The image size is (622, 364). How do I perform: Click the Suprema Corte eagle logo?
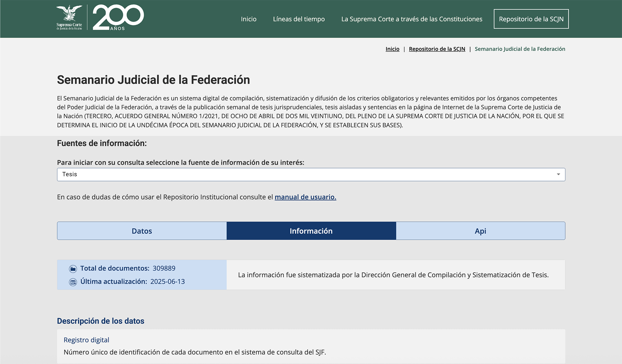pyautogui.click(x=69, y=17)
